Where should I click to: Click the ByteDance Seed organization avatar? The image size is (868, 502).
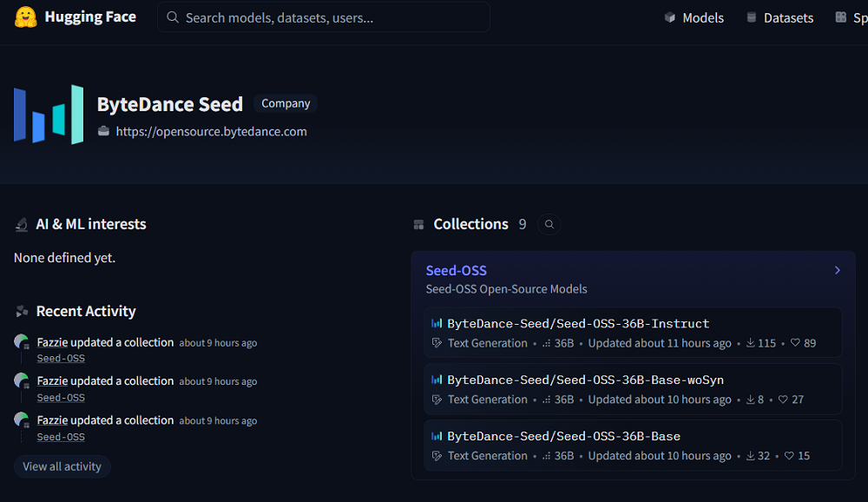pos(48,114)
